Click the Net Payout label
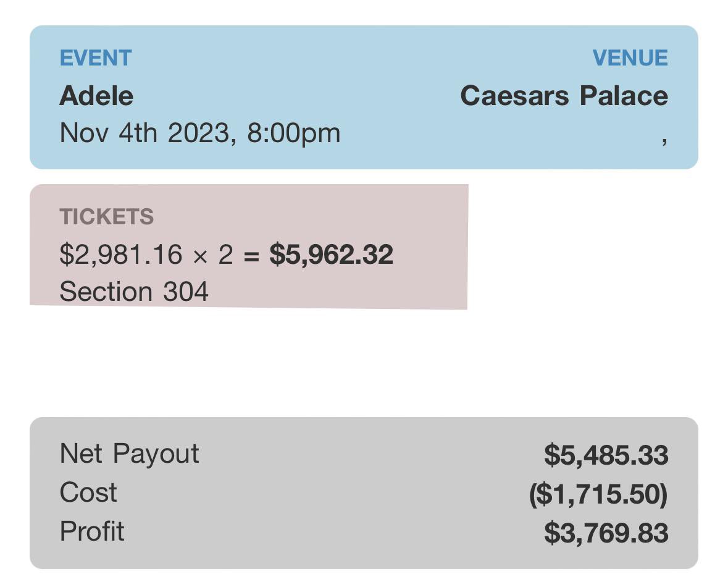 (129, 454)
